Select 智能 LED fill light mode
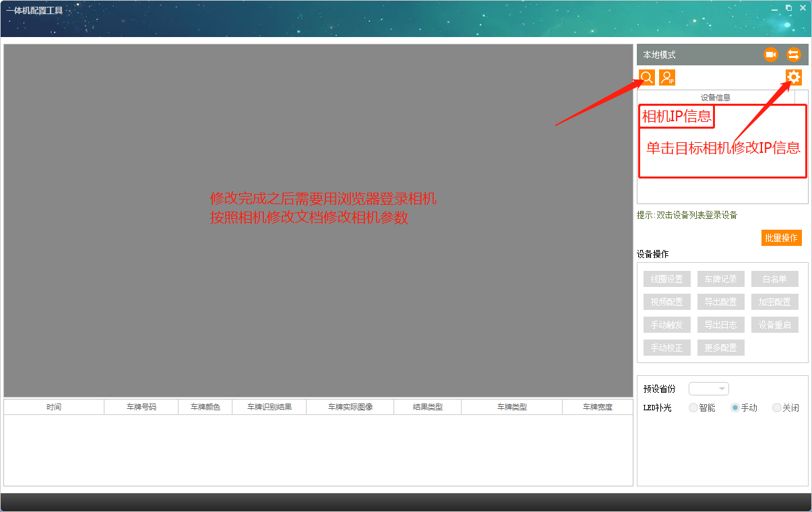The height and width of the screenshot is (512, 812). [x=702, y=408]
